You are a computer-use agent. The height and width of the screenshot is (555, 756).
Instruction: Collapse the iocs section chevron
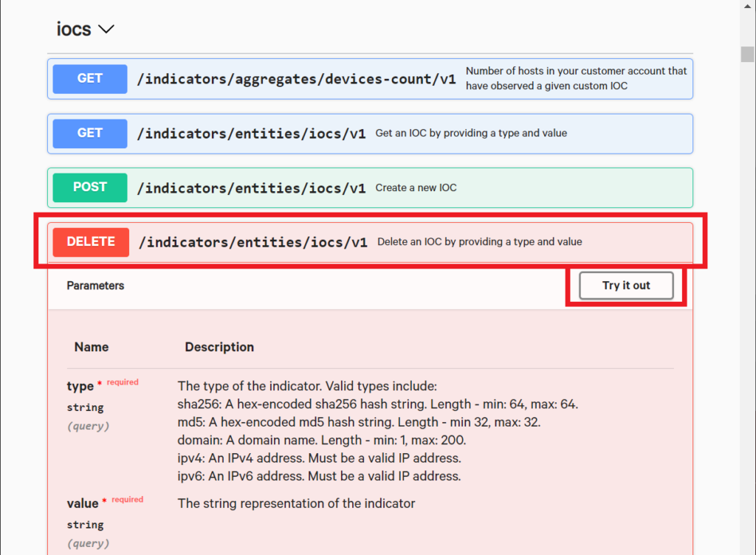point(106,30)
